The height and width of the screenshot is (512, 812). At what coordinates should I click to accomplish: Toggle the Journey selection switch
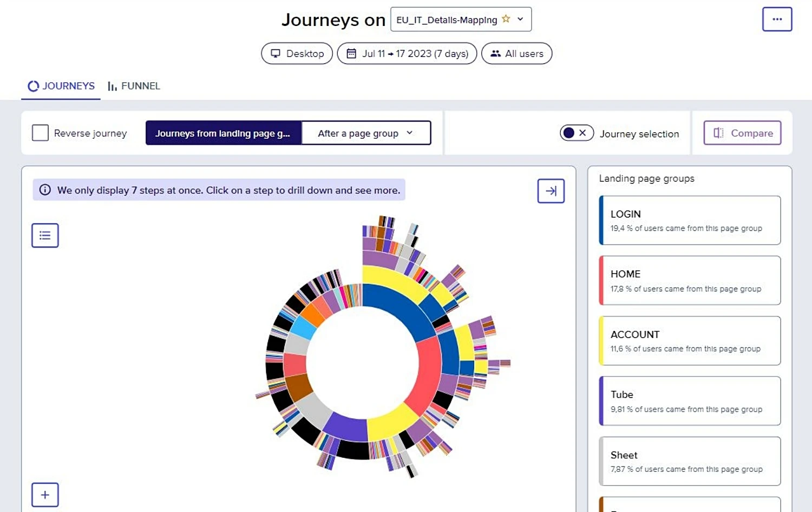click(576, 133)
